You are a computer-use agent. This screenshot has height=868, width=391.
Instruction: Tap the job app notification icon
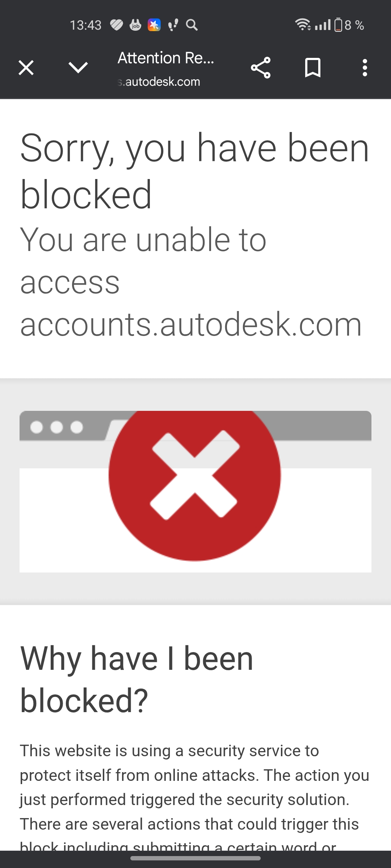[x=135, y=25]
